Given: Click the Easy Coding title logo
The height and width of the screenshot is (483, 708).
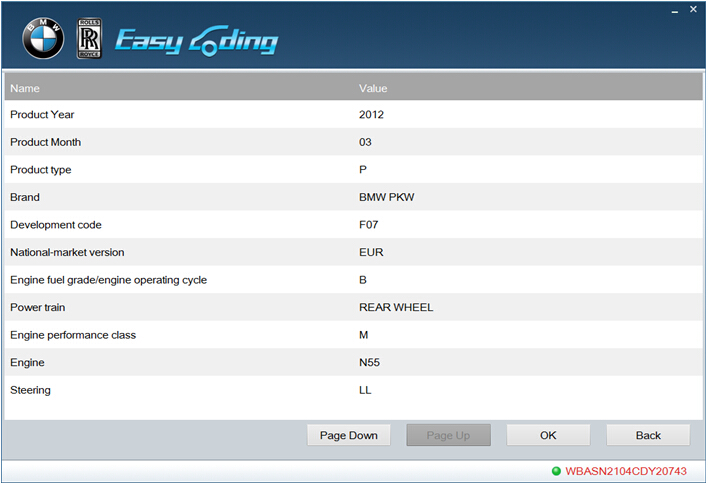Looking at the screenshot, I should click(196, 41).
